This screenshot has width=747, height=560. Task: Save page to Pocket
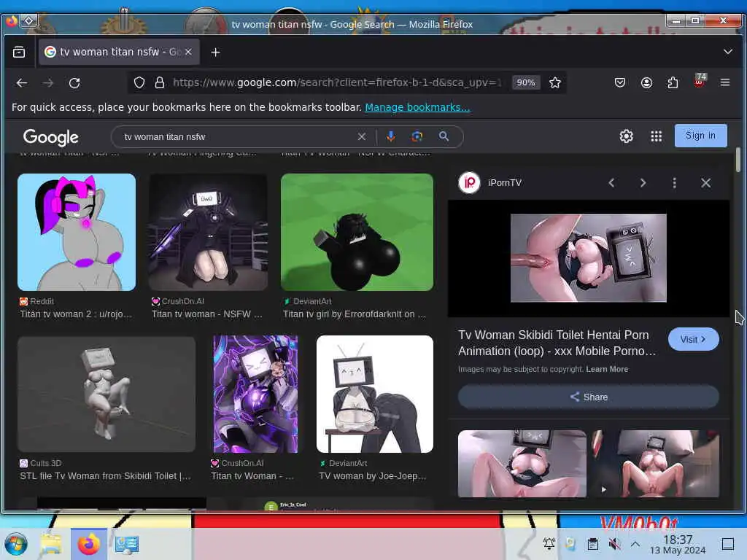pos(620,82)
